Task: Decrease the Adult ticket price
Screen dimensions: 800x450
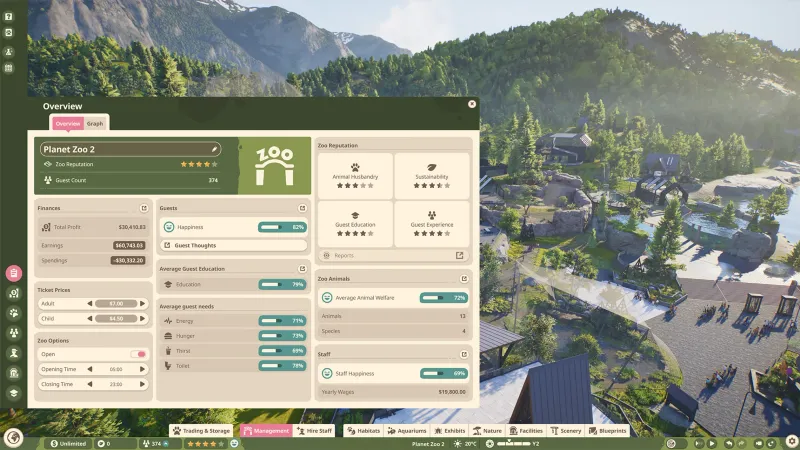Action: tap(90, 304)
